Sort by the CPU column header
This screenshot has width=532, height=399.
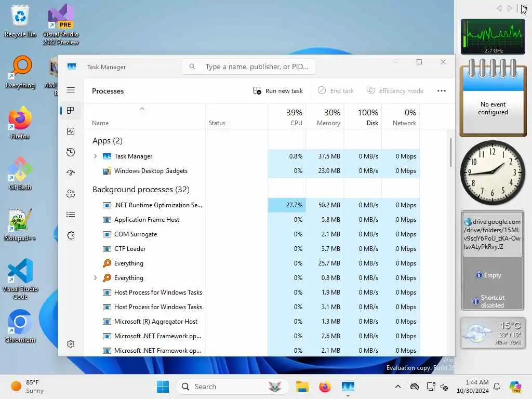click(x=287, y=117)
